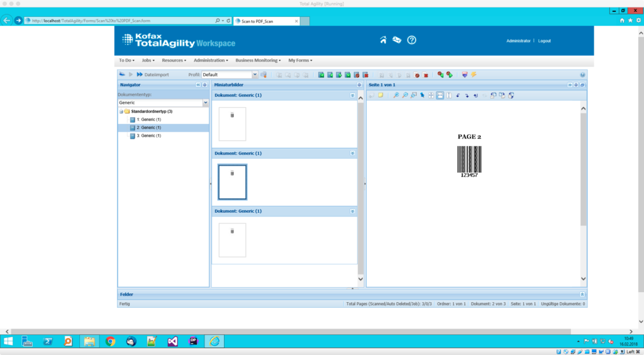
Task: Click the yellow note annotation icon
Action: [380, 95]
